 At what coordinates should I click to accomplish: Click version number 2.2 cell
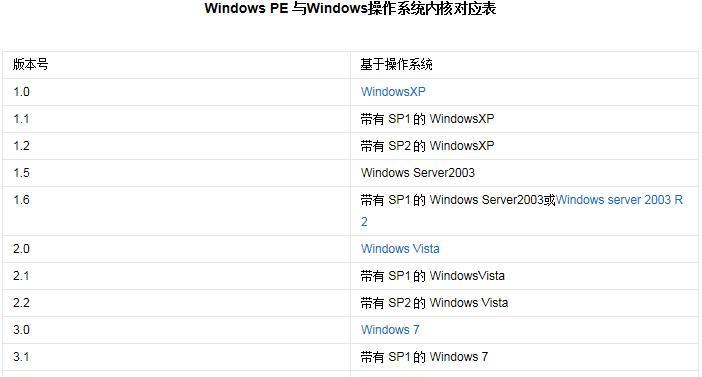pyautogui.click(x=176, y=303)
